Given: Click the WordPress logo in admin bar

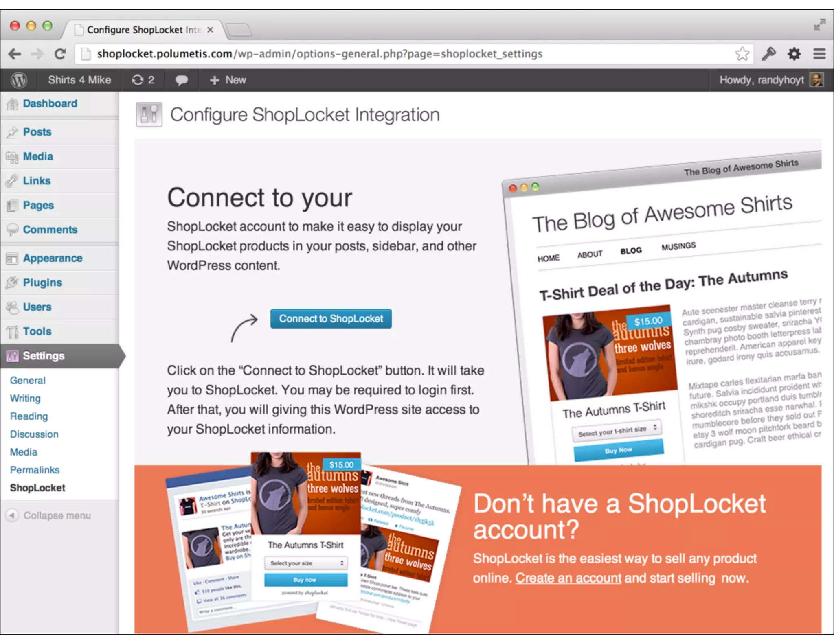Looking at the screenshot, I should pos(19,80).
